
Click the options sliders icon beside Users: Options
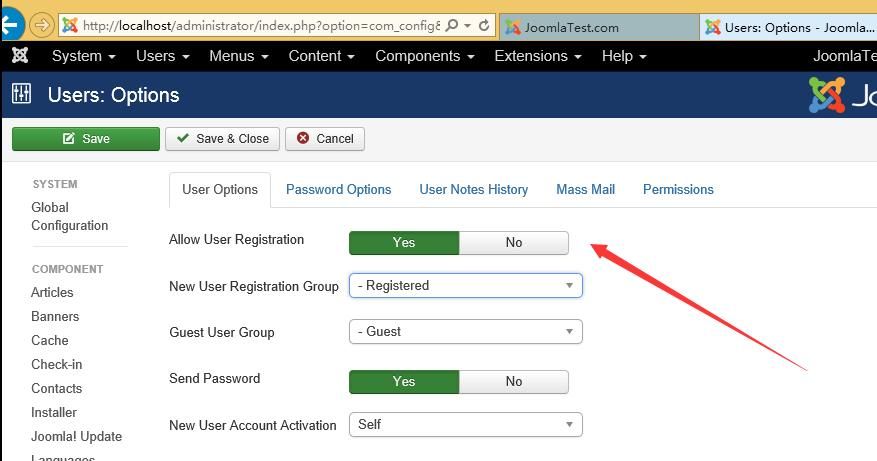[x=21, y=94]
